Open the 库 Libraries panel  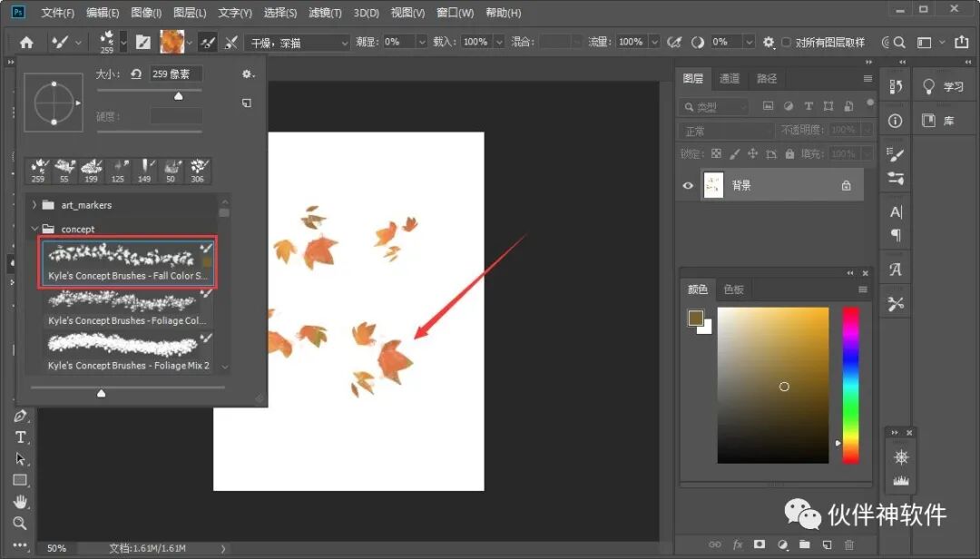pos(938,121)
